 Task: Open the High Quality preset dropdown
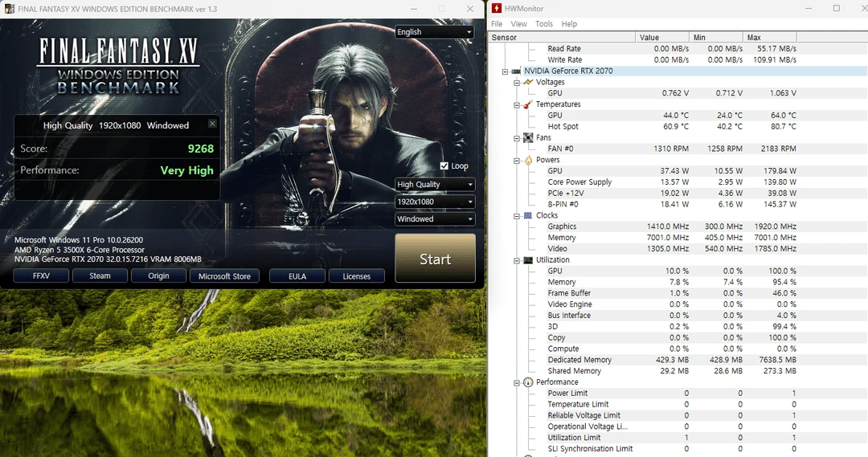[x=435, y=184]
